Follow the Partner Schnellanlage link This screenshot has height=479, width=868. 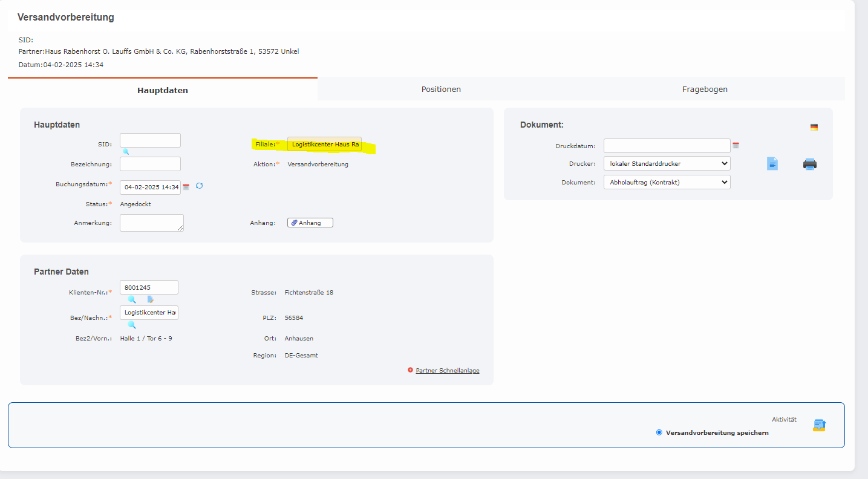tap(447, 371)
